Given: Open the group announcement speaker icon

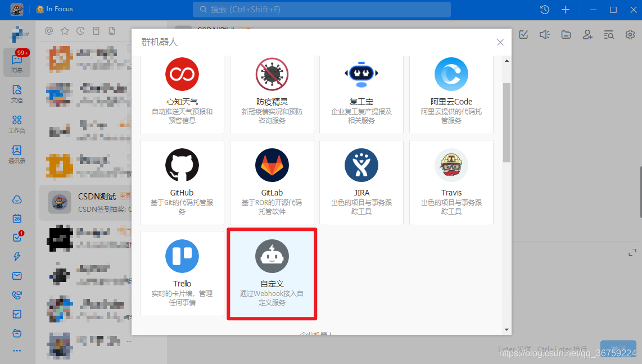Looking at the screenshot, I should tap(545, 35).
